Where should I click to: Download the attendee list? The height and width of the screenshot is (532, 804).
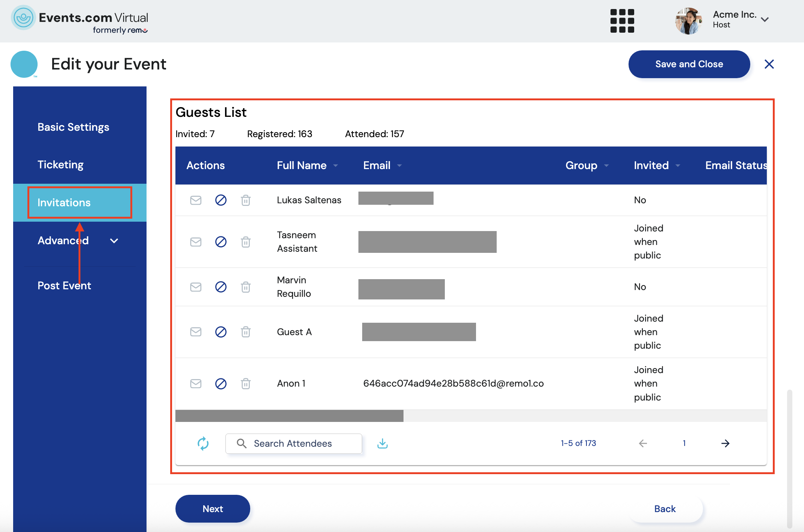click(382, 443)
